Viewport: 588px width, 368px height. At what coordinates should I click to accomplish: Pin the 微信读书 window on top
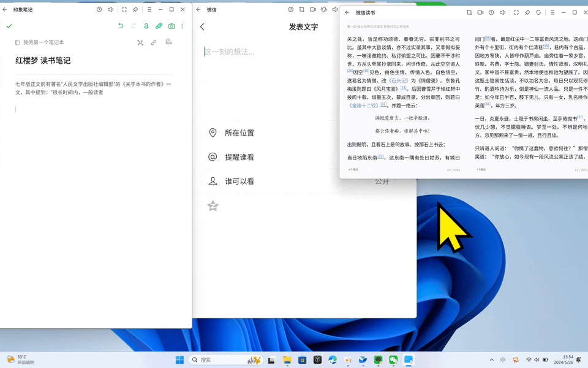tap(527, 12)
